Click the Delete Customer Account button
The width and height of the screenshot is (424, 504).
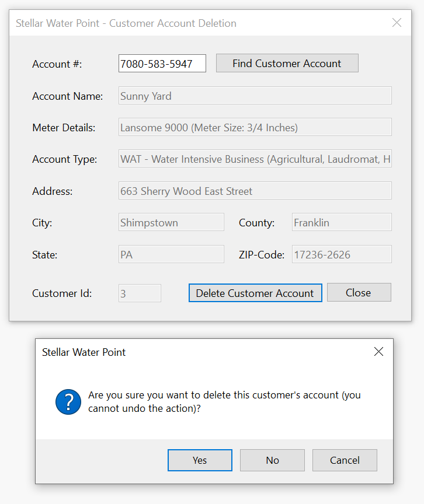255,293
